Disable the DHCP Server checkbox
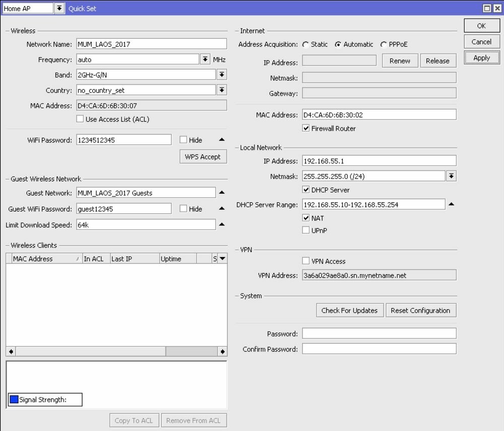The image size is (504, 431). [x=306, y=190]
